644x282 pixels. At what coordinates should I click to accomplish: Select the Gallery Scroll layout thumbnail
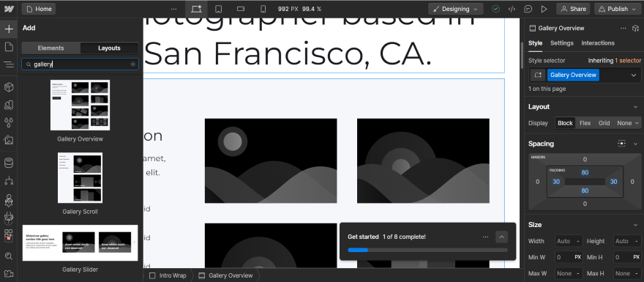click(80, 177)
